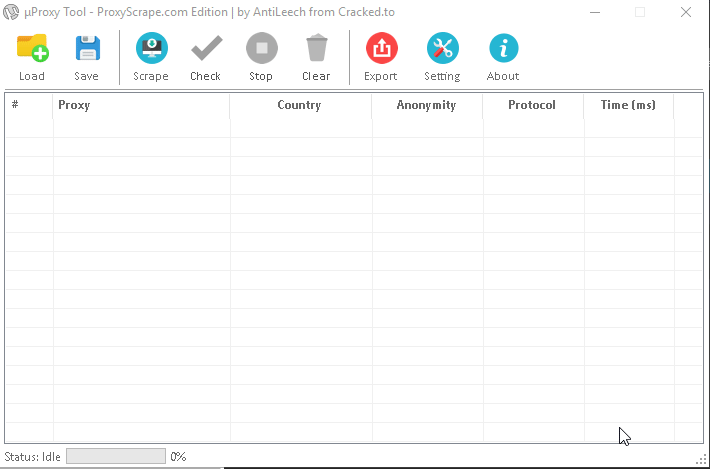Click the progress bar next to Status: Idle
710x469 pixels.
[116, 456]
